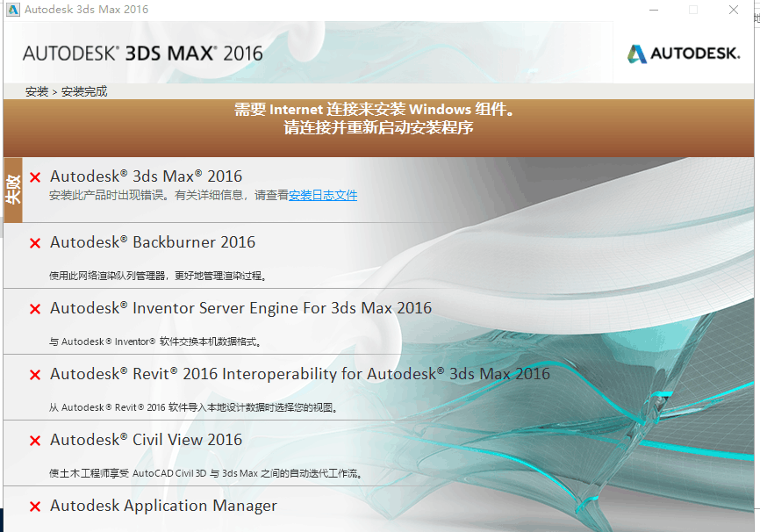
Task: Click the AUTODESK 3DS MAX 2016 header title
Action: click(142, 54)
